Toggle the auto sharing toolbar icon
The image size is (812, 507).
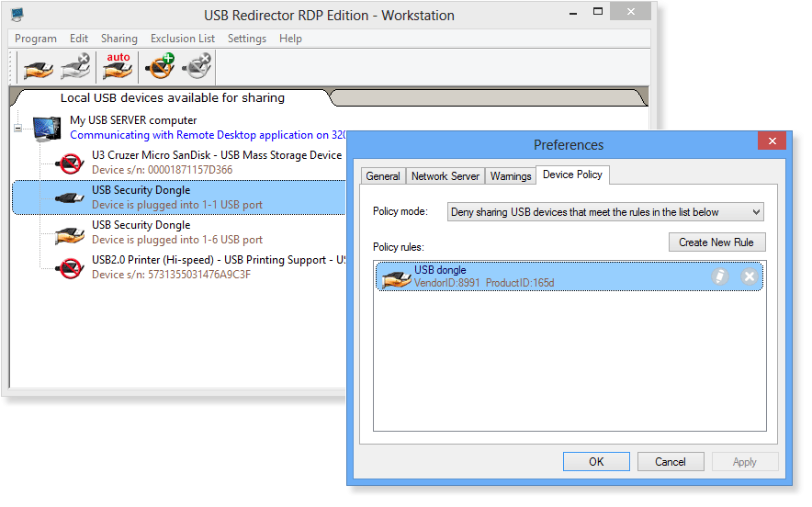click(118, 68)
